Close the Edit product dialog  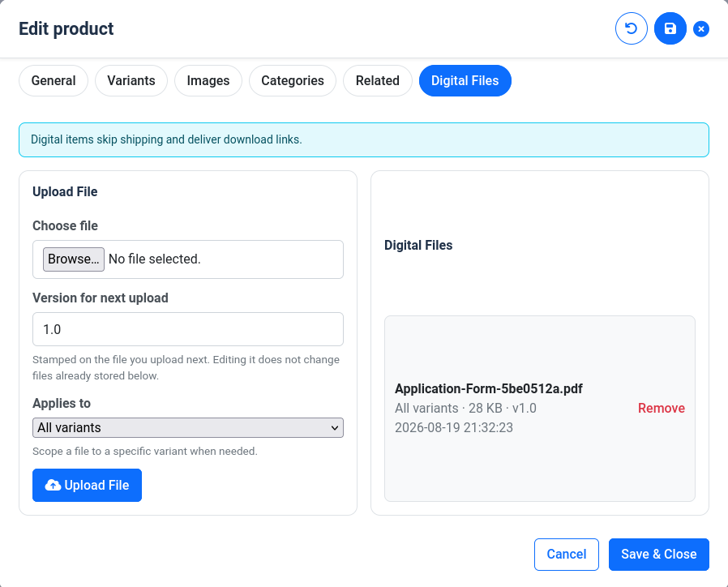click(x=701, y=29)
